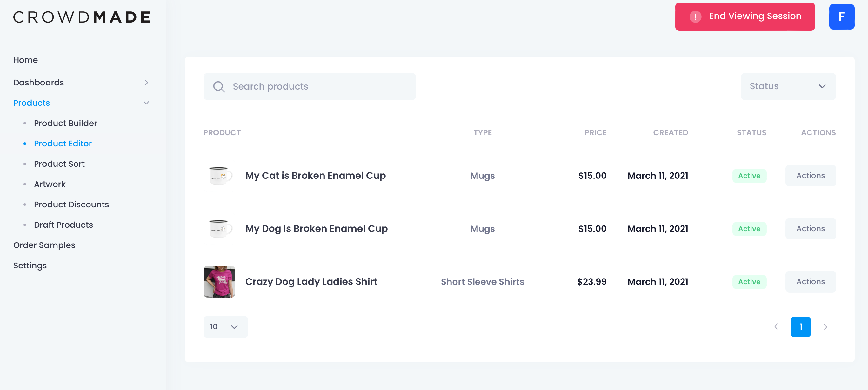End the viewing session
This screenshot has height=390, width=868.
[745, 17]
